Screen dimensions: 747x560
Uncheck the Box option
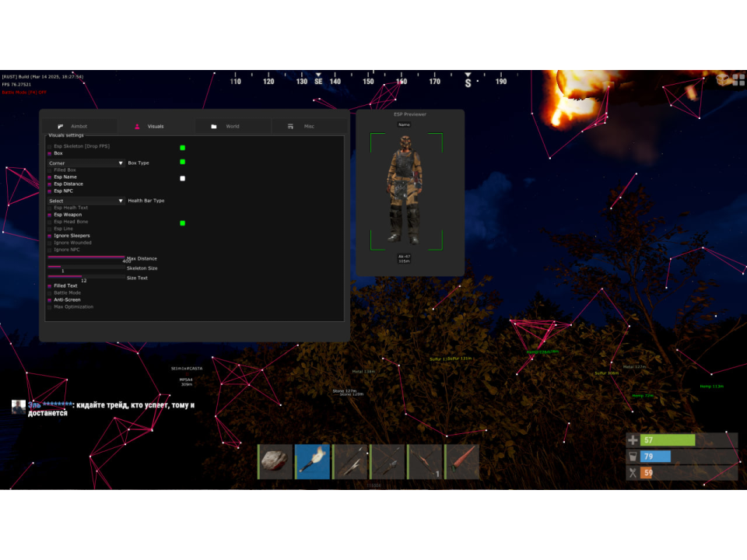(x=50, y=154)
